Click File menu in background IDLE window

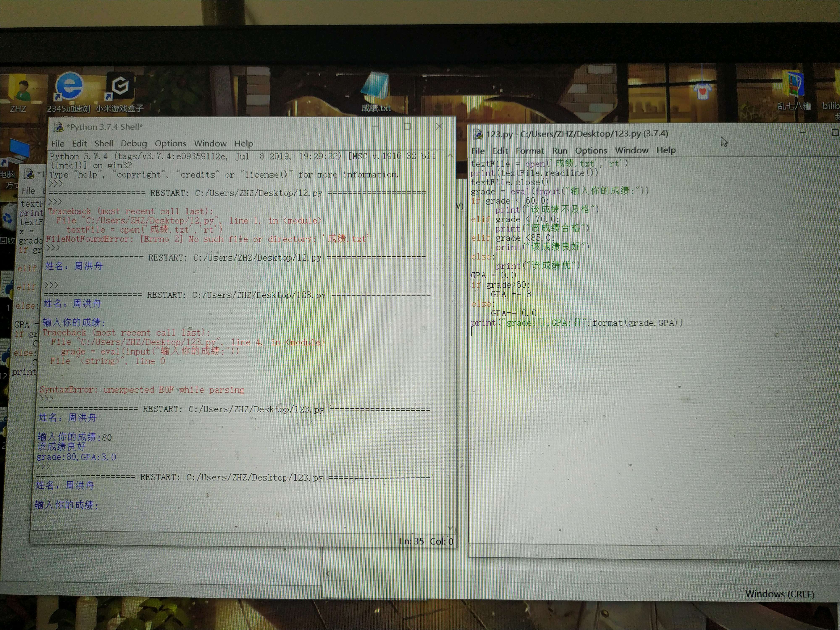(28, 191)
